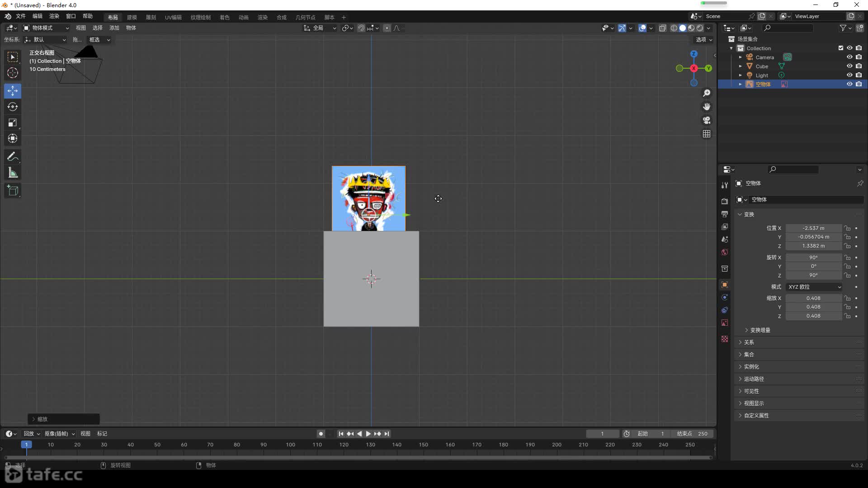Select the Select Box tool
Screen dimensions: 868x488
13,57
